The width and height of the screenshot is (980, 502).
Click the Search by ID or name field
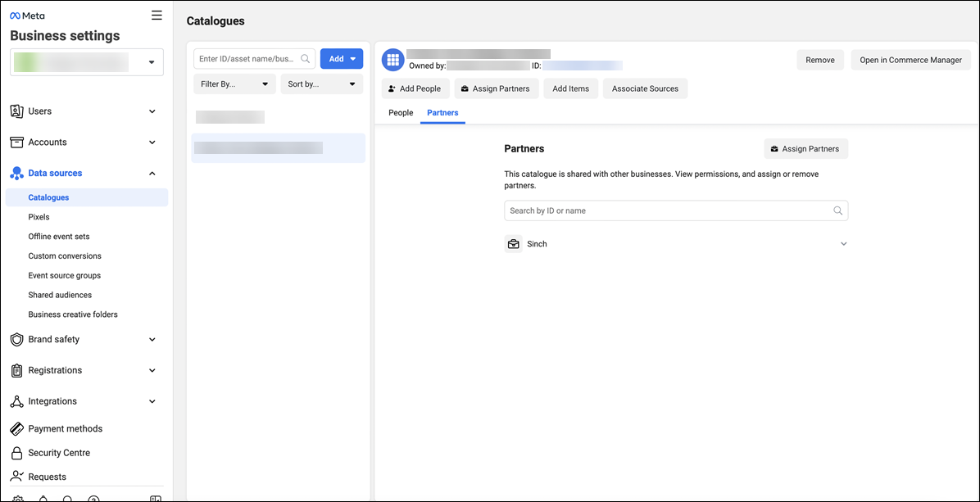click(676, 210)
